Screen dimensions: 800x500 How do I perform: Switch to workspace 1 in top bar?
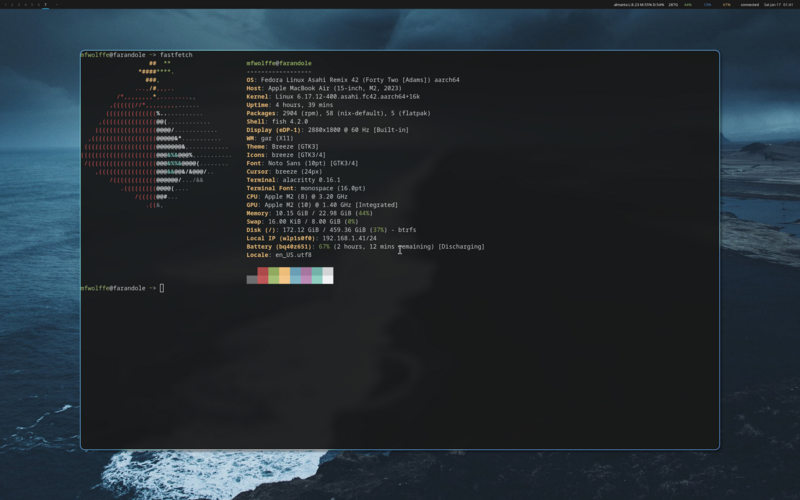(5, 5)
